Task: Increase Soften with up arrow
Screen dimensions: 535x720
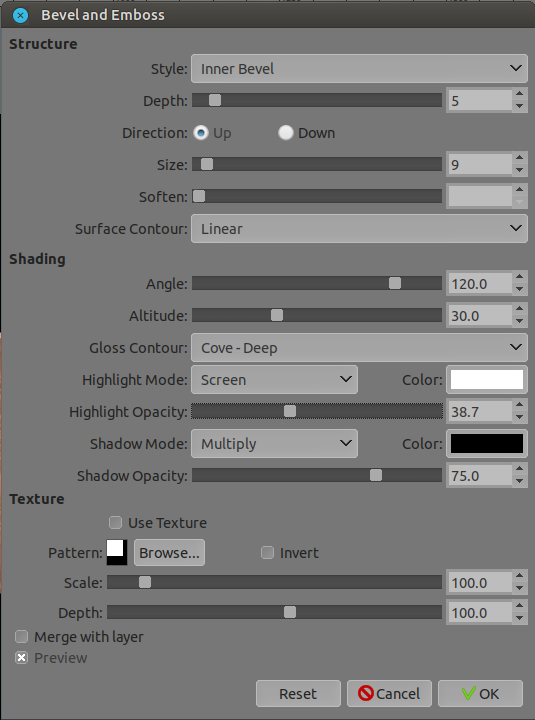Action: click(x=520, y=190)
